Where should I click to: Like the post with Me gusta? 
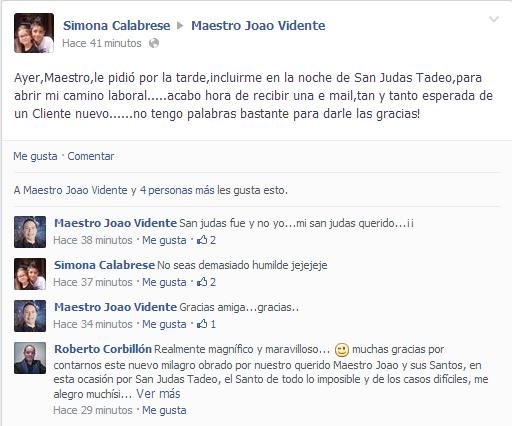(35, 156)
